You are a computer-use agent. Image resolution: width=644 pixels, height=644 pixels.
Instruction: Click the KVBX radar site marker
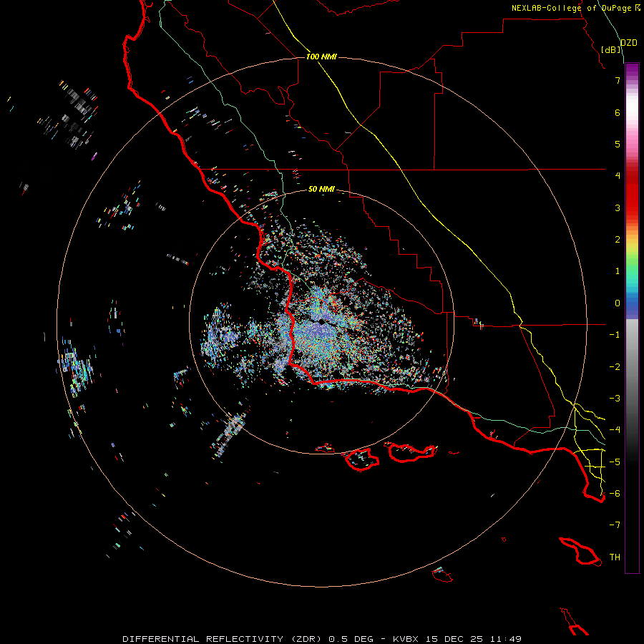323,322
